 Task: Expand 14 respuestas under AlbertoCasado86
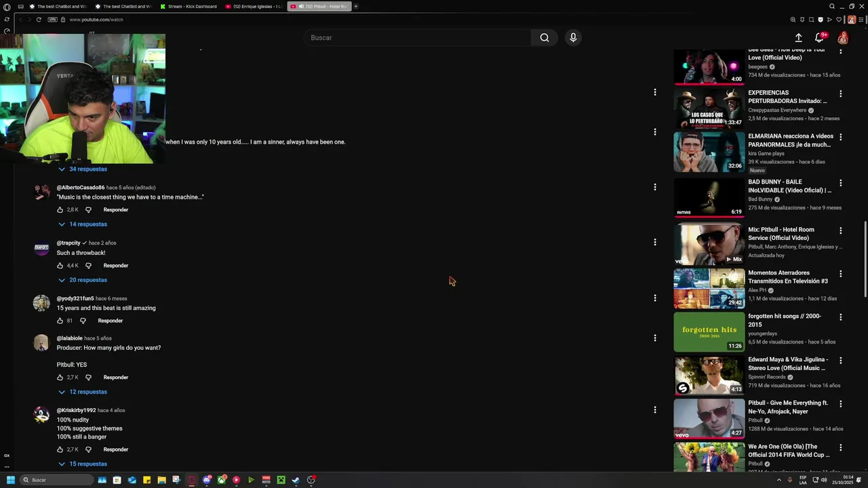pos(83,224)
